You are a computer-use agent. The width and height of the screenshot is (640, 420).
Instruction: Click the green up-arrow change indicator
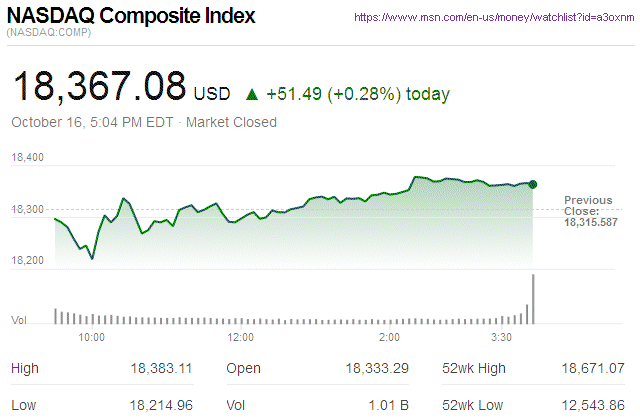(252, 94)
